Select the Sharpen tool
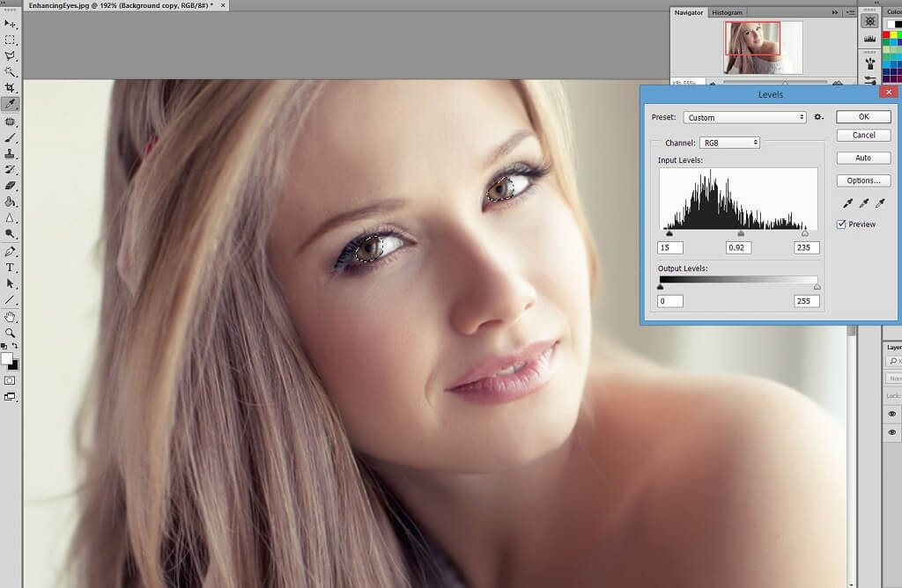902x588 pixels. [10, 217]
